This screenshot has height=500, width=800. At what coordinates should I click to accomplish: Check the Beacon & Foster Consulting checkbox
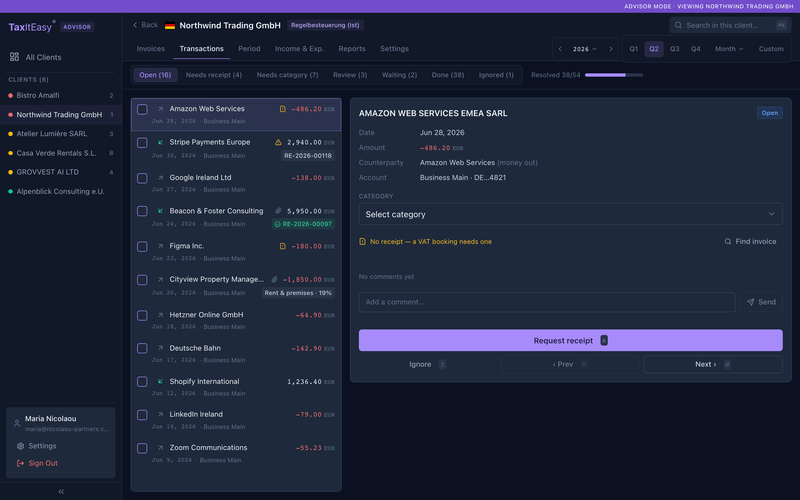pyautogui.click(x=142, y=211)
